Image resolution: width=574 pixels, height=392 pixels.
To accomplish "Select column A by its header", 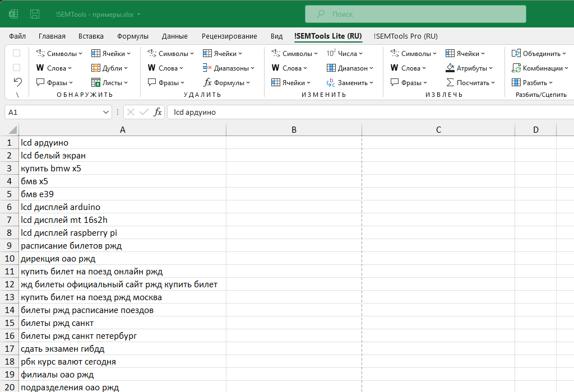I will [123, 130].
